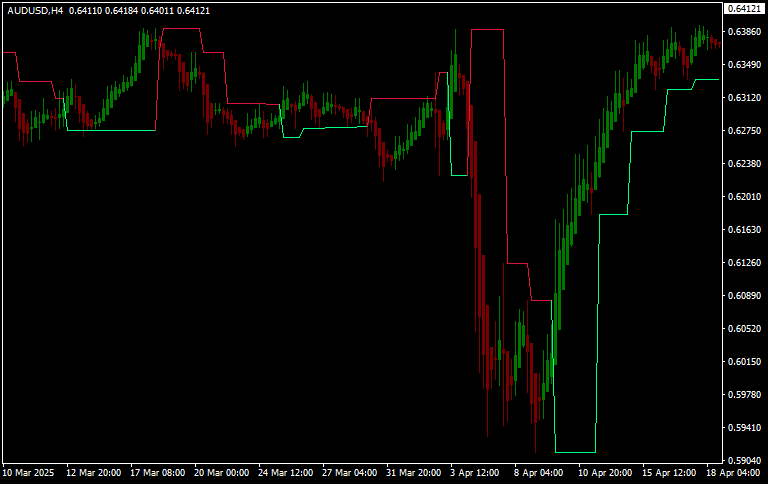Click the 15 Apr 12:00 time label
Screen dimensions: 768x484
tap(670, 473)
